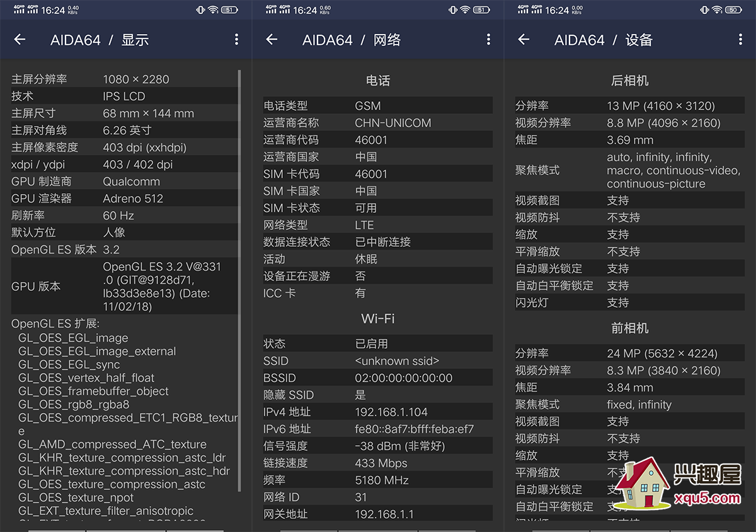Select GPU 制造商 Qualcomm row

pos(124,181)
